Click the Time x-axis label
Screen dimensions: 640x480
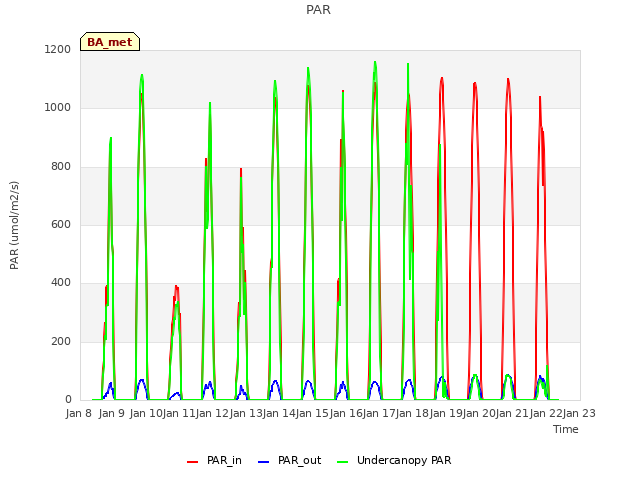click(x=566, y=429)
